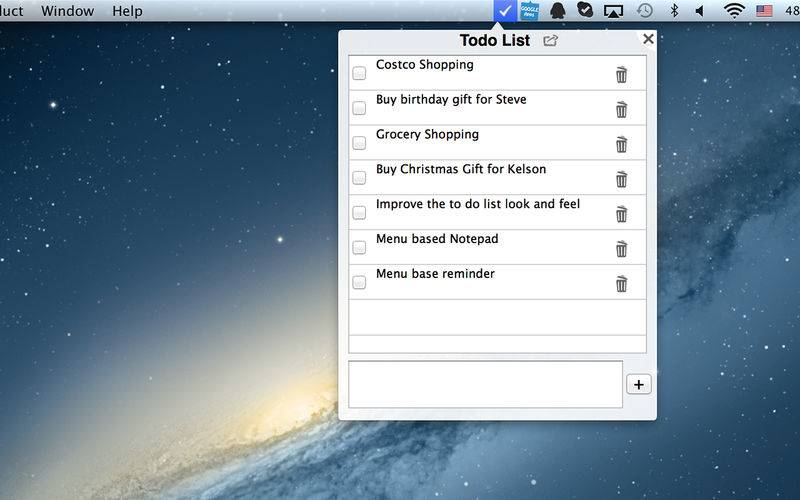Check Buy Christmas Gift for Kelson
This screenshot has width=800, height=500.
point(359,178)
